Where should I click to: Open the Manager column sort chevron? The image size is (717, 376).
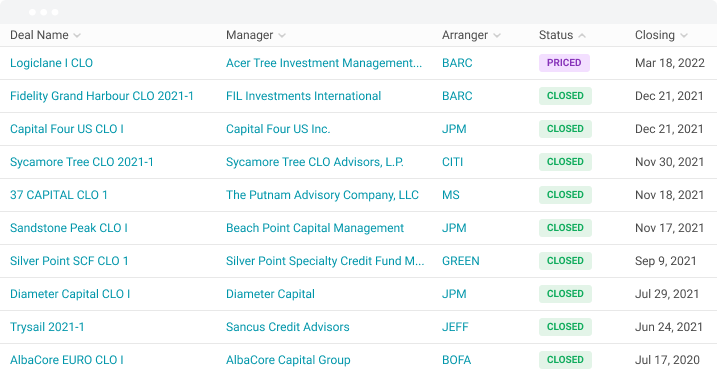point(282,36)
